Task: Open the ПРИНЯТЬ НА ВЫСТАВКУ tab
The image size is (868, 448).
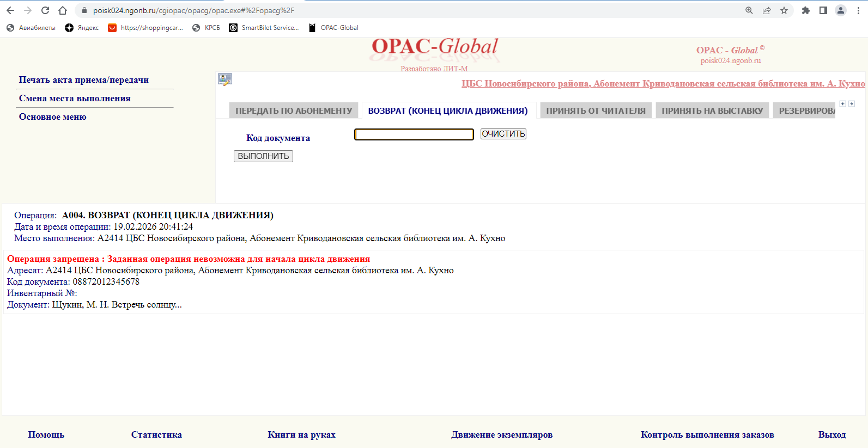Action: 712,111
